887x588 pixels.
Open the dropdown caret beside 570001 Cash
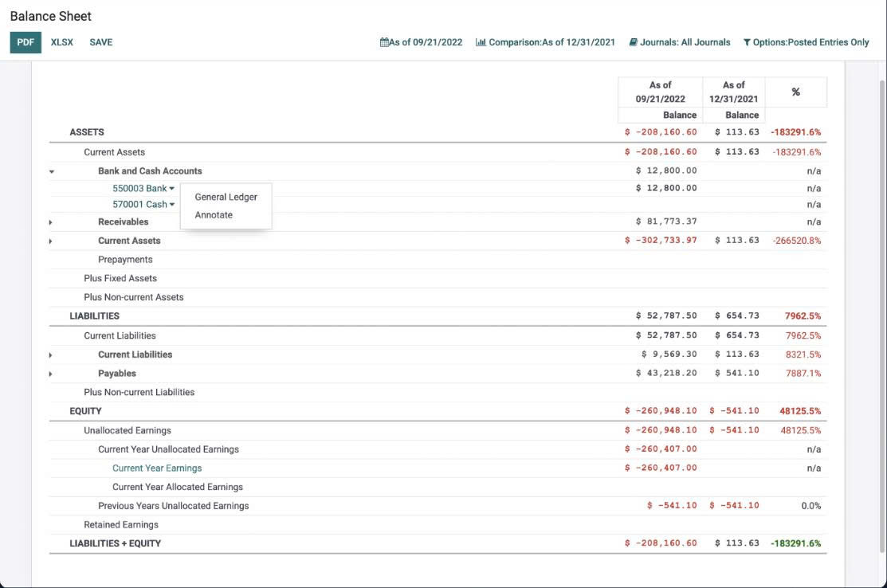pyautogui.click(x=172, y=205)
